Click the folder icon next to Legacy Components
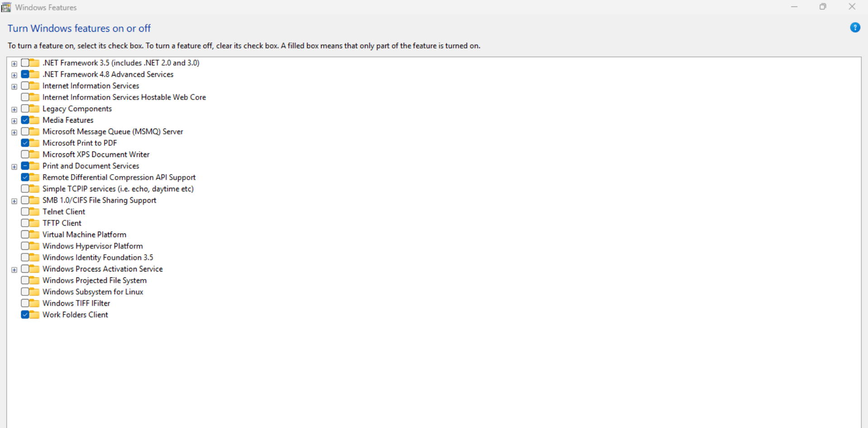 pyautogui.click(x=34, y=109)
